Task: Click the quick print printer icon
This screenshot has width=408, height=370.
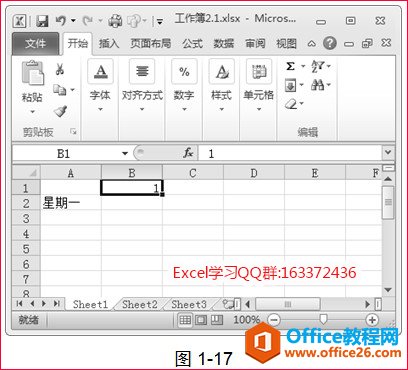Action: pyautogui.click(x=115, y=21)
